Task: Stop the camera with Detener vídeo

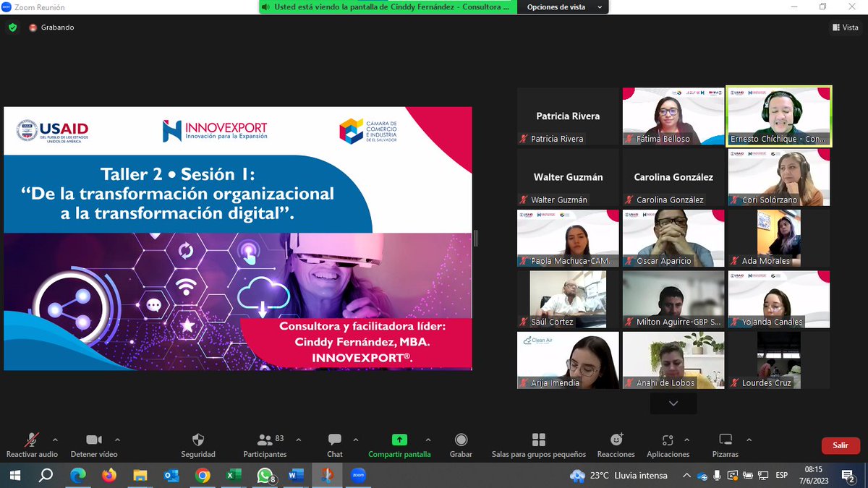Action: pyautogui.click(x=94, y=445)
